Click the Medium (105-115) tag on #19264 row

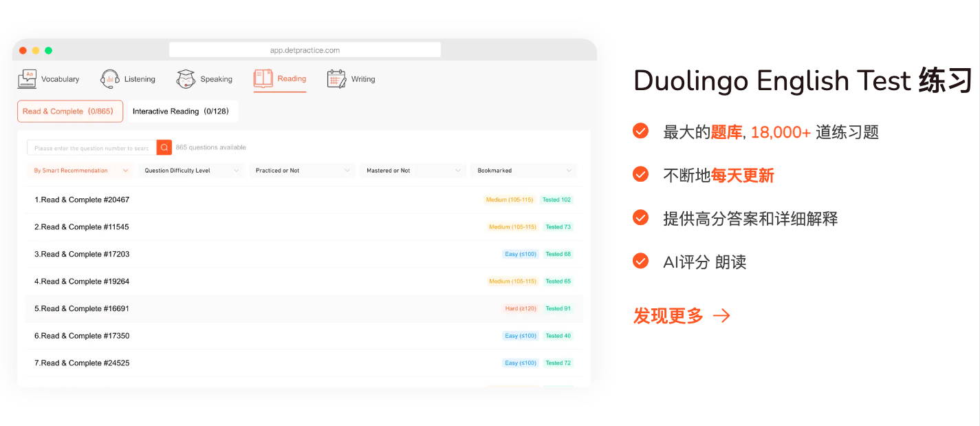pyautogui.click(x=512, y=281)
